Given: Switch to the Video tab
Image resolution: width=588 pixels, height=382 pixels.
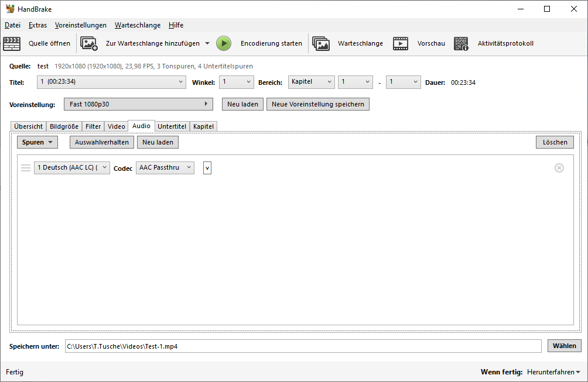Looking at the screenshot, I should coord(116,126).
